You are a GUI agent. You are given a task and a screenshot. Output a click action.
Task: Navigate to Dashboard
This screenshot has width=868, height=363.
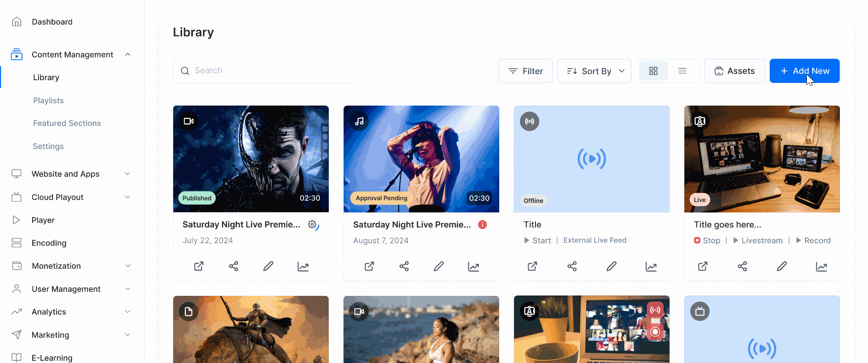coord(52,22)
